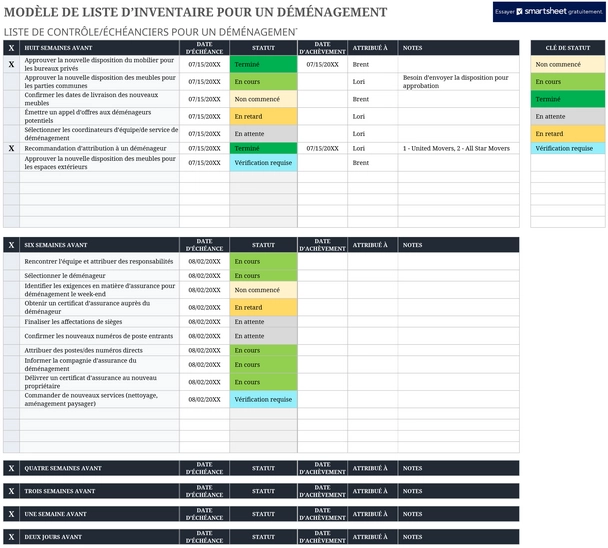Image resolution: width=608 pixels, height=548 pixels.
Task: Click completion date 07/15/20XX for bureaux privés row
Action: [x=322, y=64]
